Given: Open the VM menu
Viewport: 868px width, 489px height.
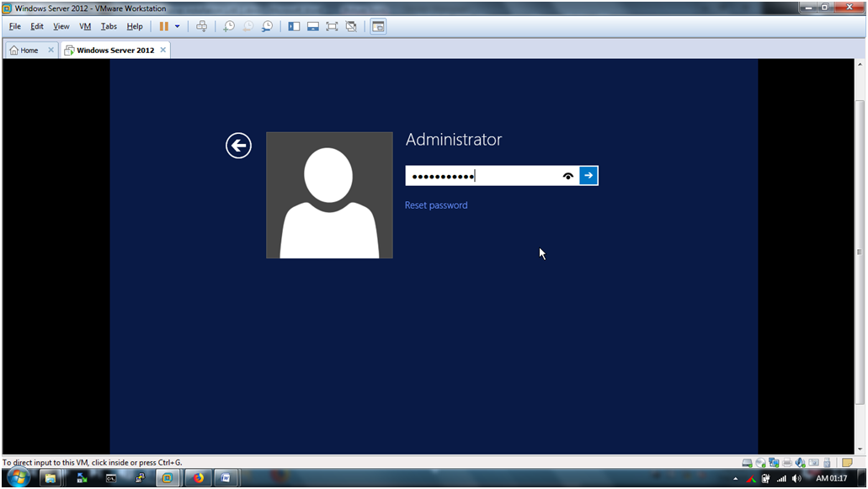Looking at the screenshot, I should [85, 27].
